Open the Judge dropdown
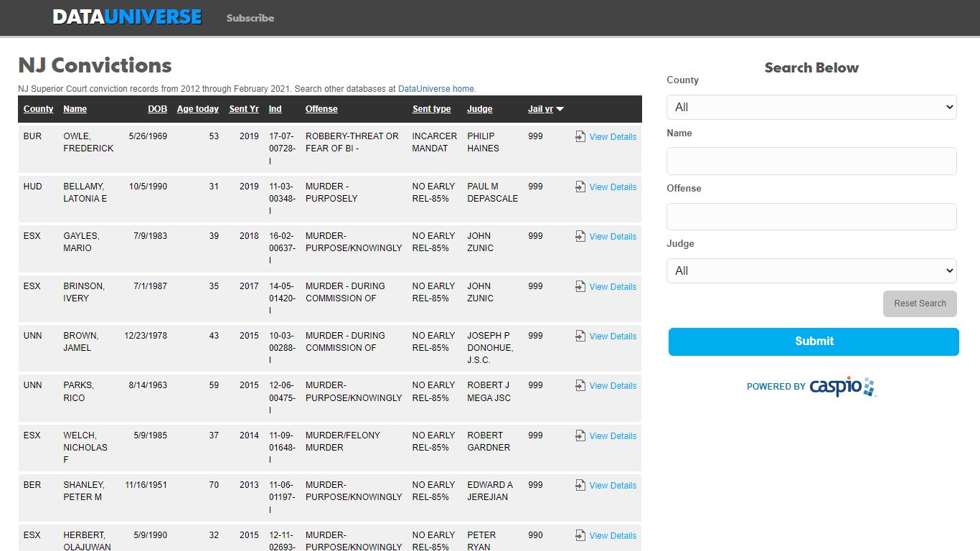 coord(811,270)
